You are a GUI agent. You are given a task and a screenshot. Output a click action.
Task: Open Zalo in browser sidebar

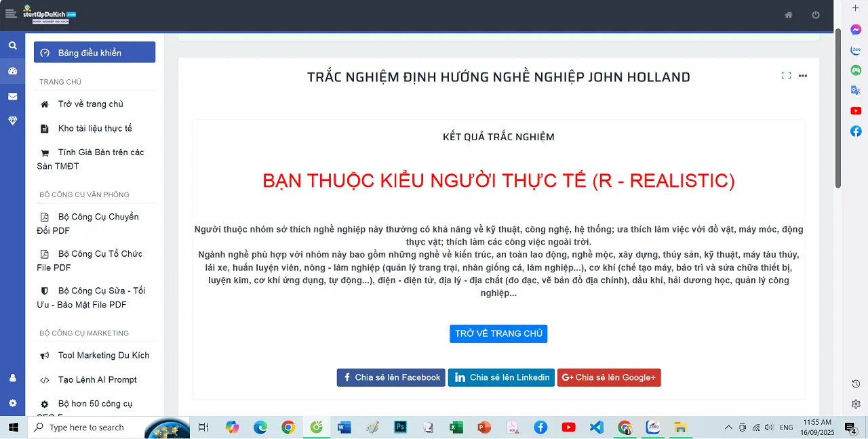(856, 50)
